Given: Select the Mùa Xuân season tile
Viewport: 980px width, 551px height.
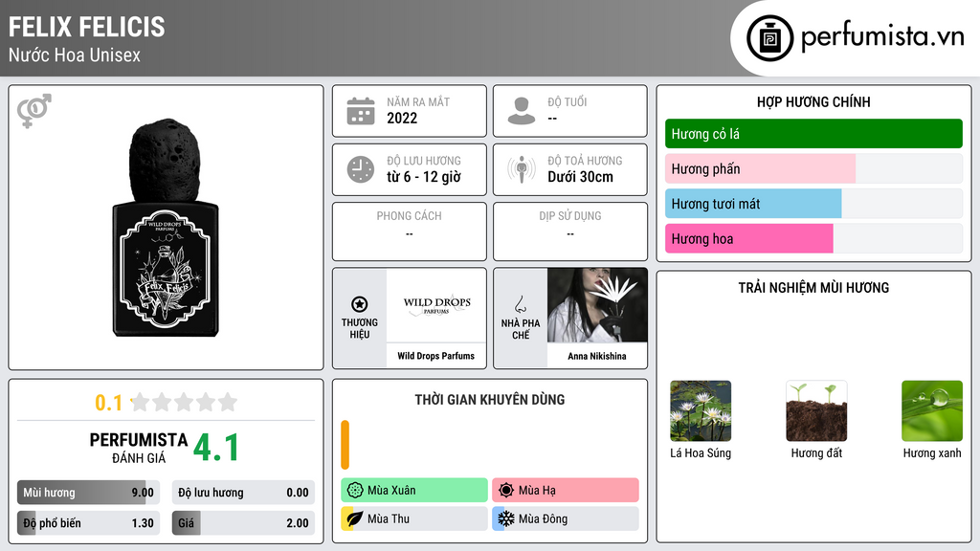Looking at the screenshot, I should [x=414, y=490].
